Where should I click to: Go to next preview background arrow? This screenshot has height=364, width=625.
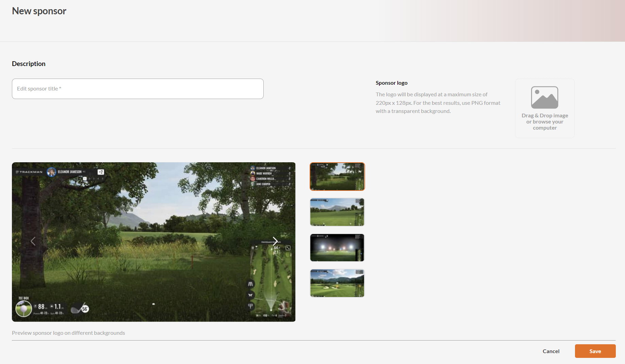tap(275, 241)
